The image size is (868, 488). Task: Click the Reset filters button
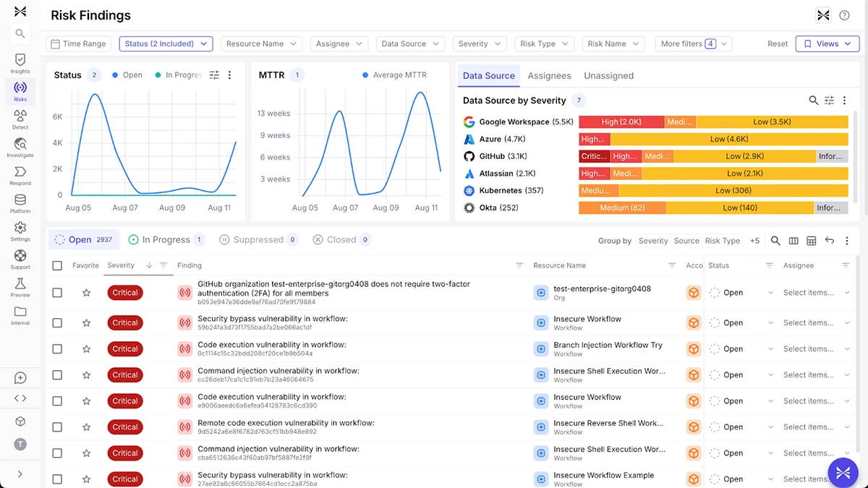click(x=778, y=44)
